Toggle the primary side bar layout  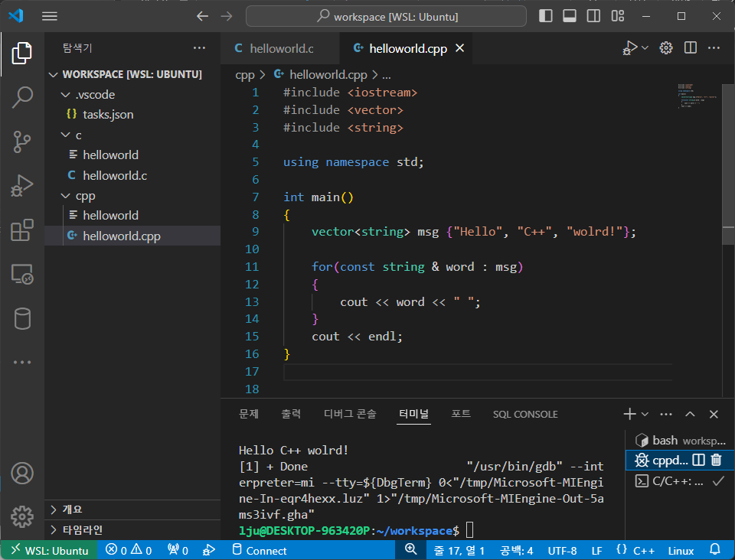pyautogui.click(x=545, y=16)
